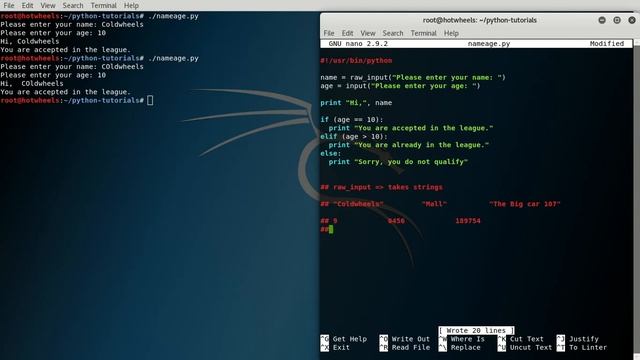Click the first ./nameage.py command line
The height and width of the screenshot is (360, 640).
[x=99, y=16]
